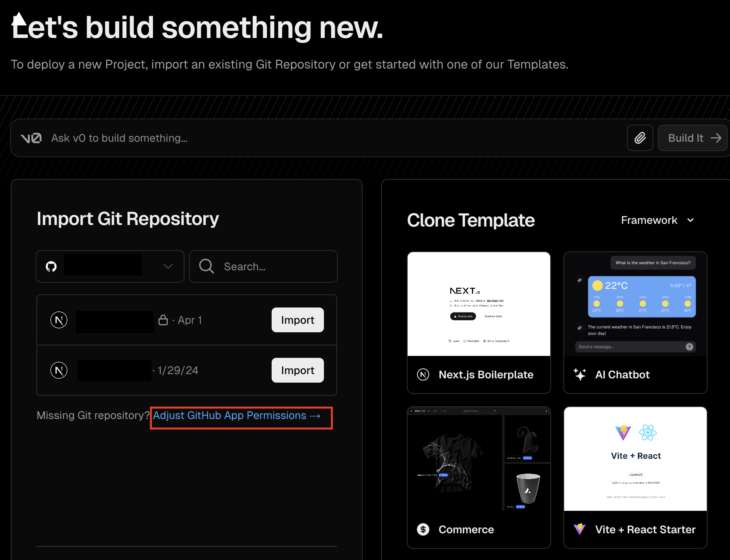Click the GitHub logo icon in account selector
730x560 pixels.
51,266
